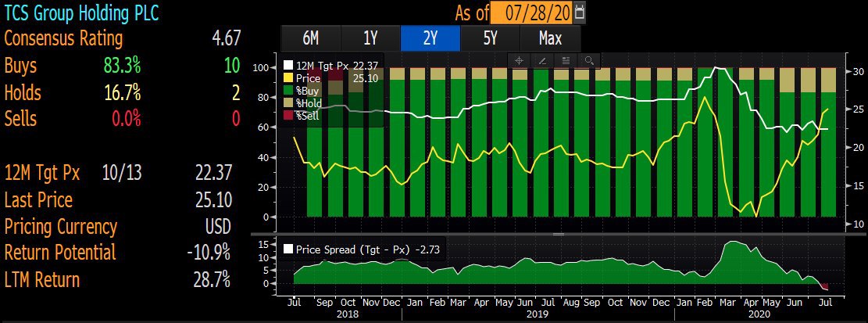
Task: Activate the crosshair tracking tool
Action: pyautogui.click(x=520, y=61)
